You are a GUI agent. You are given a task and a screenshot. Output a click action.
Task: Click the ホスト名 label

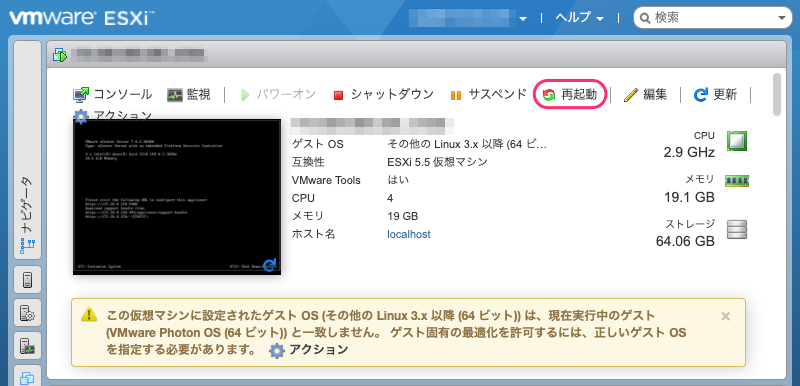coord(313,235)
